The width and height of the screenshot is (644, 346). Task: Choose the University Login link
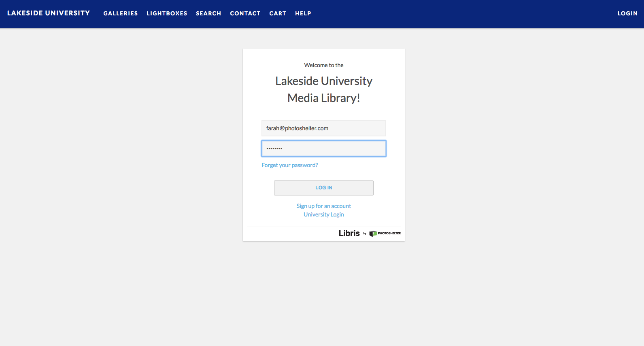tap(323, 214)
